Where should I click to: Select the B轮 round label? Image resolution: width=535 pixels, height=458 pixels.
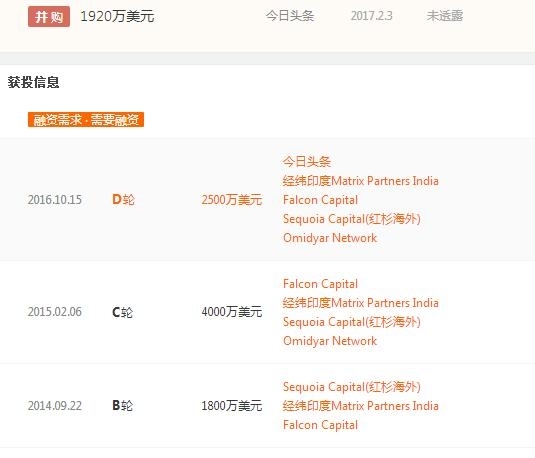pyautogui.click(x=122, y=405)
